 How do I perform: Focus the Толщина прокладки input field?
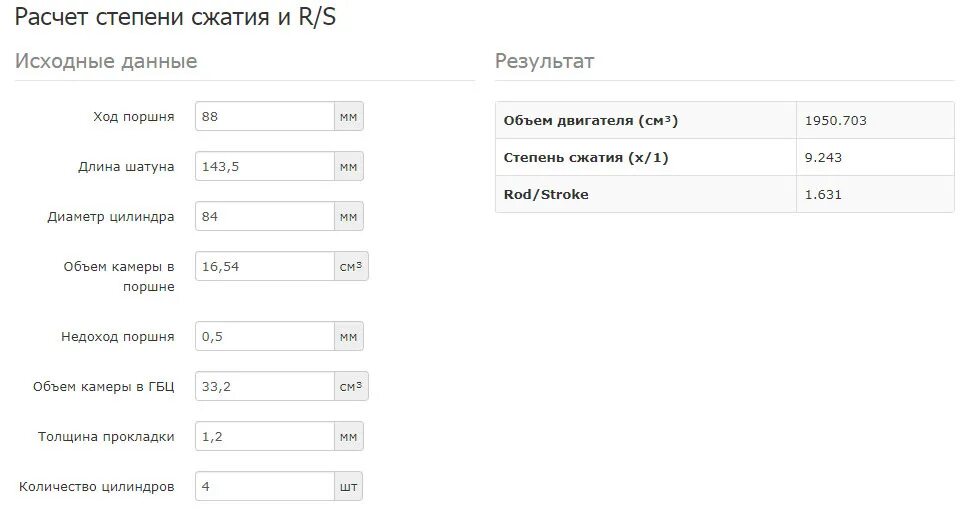[x=264, y=436]
